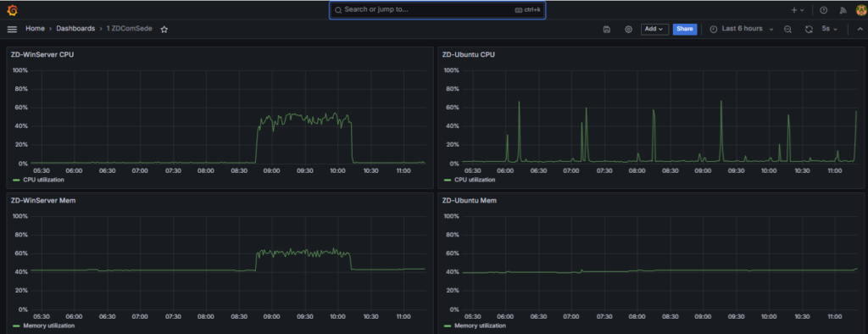Image resolution: width=868 pixels, height=334 pixels.
Task: Refresh the dashboard now
Action: tap(808, 30)
